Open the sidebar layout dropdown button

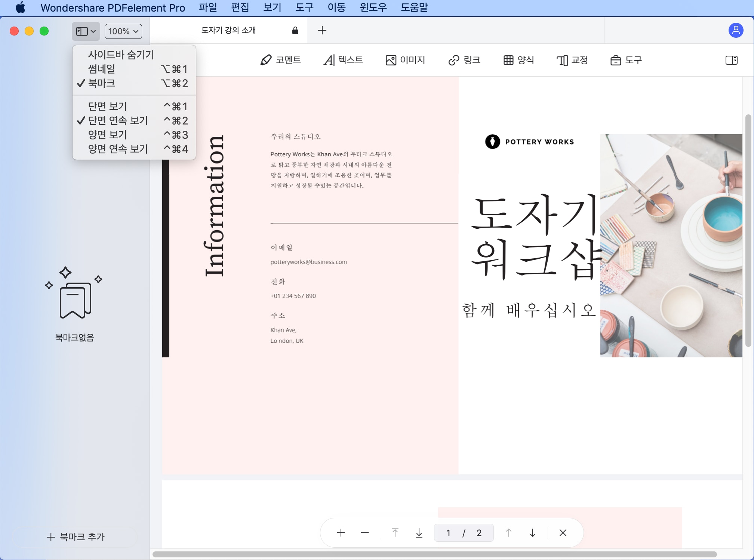pyautogui.click(x=86, y=31)
